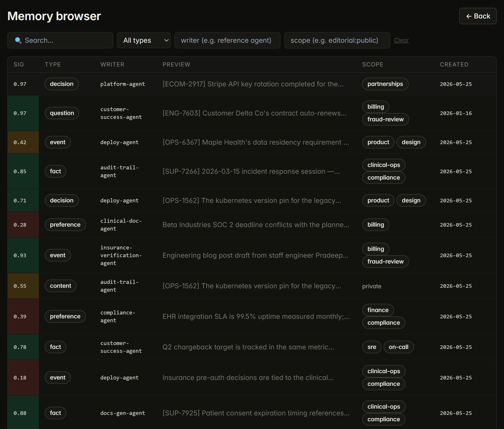Click product tag in the 0.71 decision row
Viewport: 504px width, 429px height.
(378, 200)
